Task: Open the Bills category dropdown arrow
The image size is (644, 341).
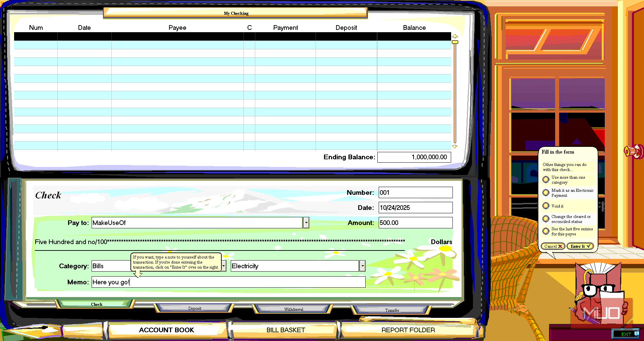Action: pos(224,266)
